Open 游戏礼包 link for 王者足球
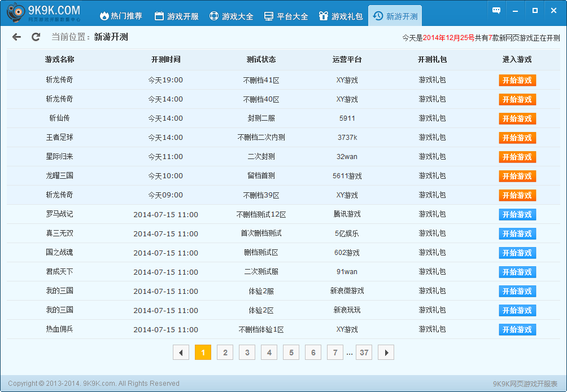The image size is (567, 392). (432, 137)
